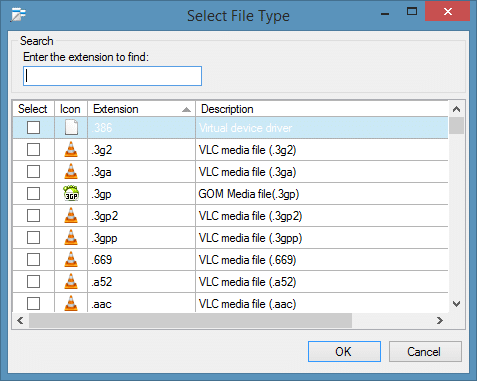Viewport: 477px width, 381px height.
Task: Check the .3gpp extension checkbox
Action: [x=33, y=237]
